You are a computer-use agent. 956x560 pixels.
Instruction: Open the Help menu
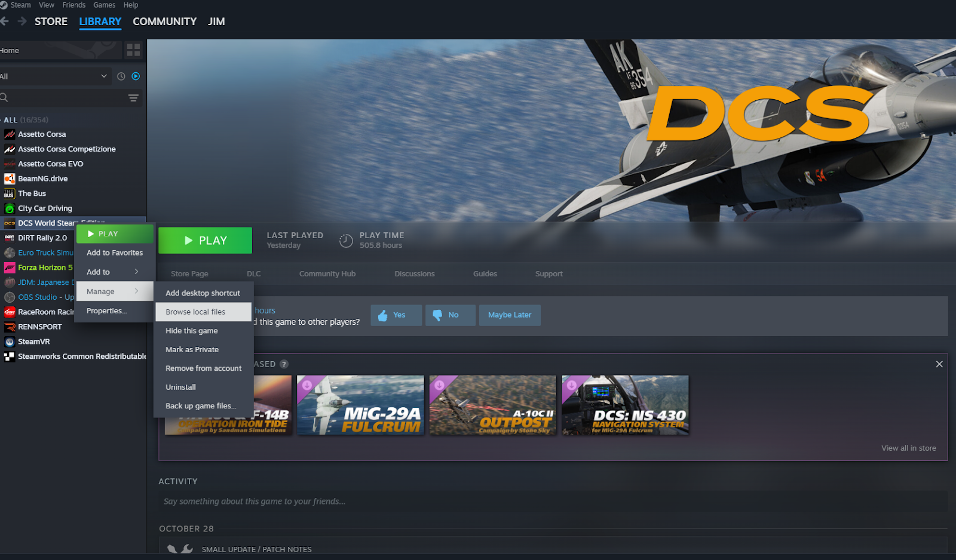pyautogui.click(x=131, y=5)
